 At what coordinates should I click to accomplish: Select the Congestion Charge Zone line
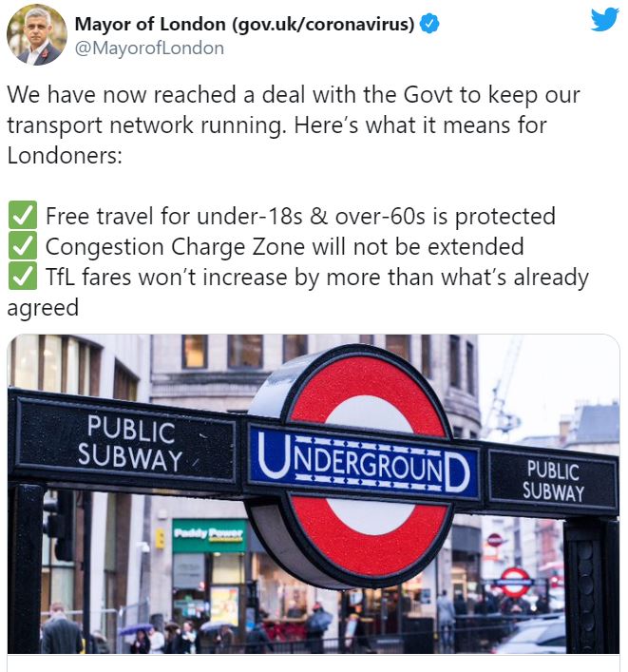[x=284, y=246]
